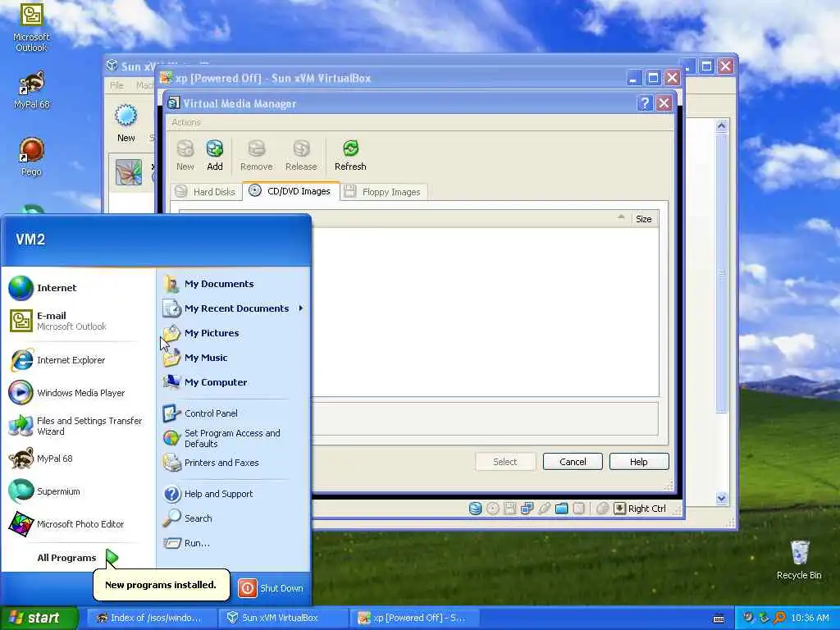This screenshot has height=630, width=840.
Task: Open My Pictures from Start menu
Action: tap(234, 333)
